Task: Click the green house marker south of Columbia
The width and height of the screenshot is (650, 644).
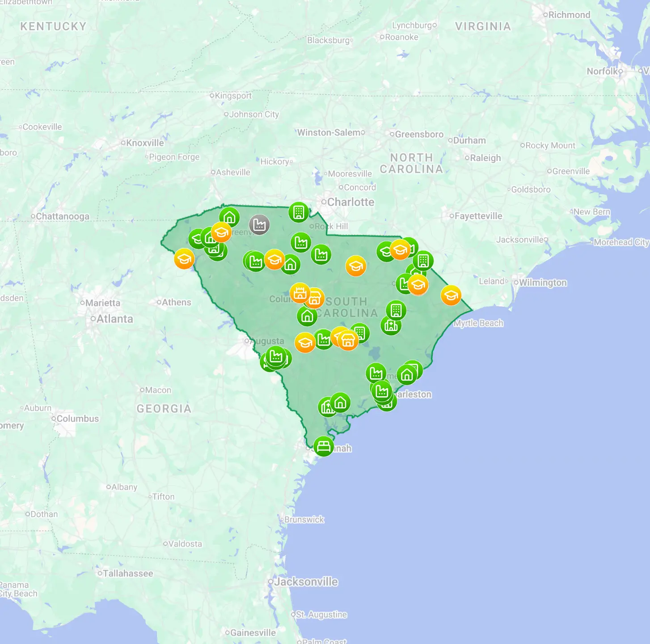Action: pos(307,316)
